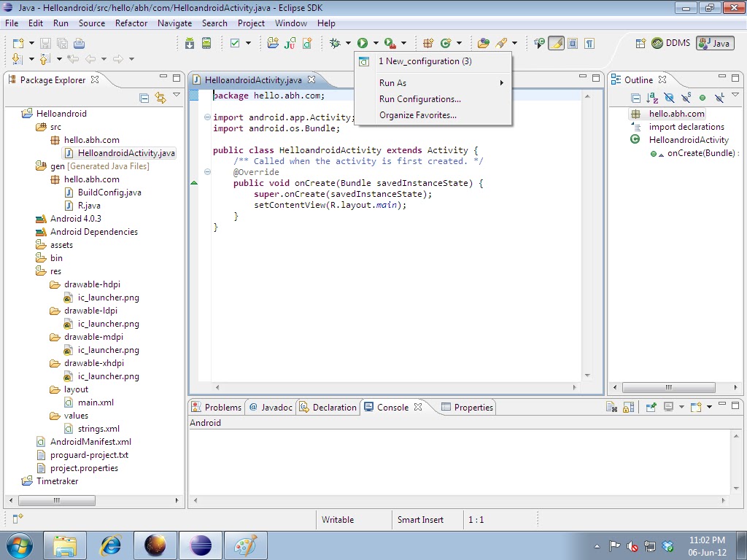Toggle Hide Static Members in Outline
The image size is (747, 560).
pyautogui.click(x=686, y=98)
